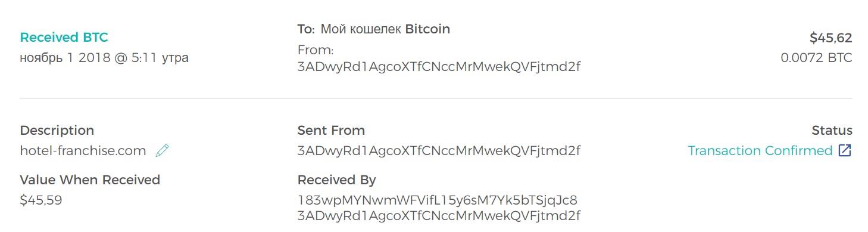Viewport: 868px width, 232px height.
Task: Select the Status heading
Action: click(x=832, y=131)
